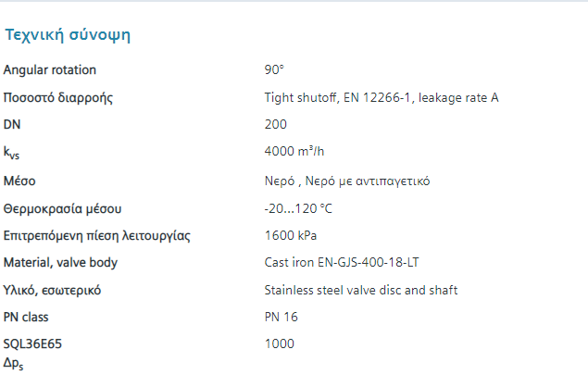Click the DN value 200
This screenshot has width=588, height=387.
point(276,124)
